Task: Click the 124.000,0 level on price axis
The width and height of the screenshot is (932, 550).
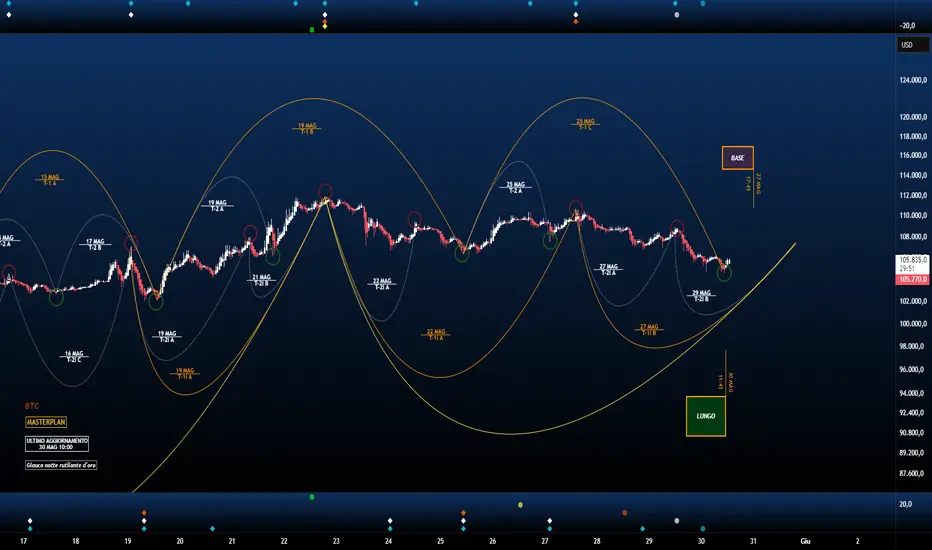Action: [914, 80]
